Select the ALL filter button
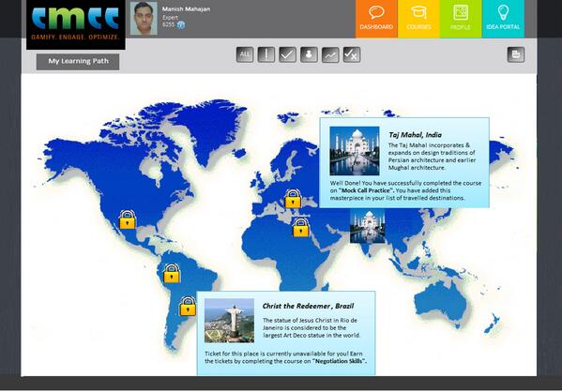The width and height of the screenshot is (562, 392). [x=245, y=54]
